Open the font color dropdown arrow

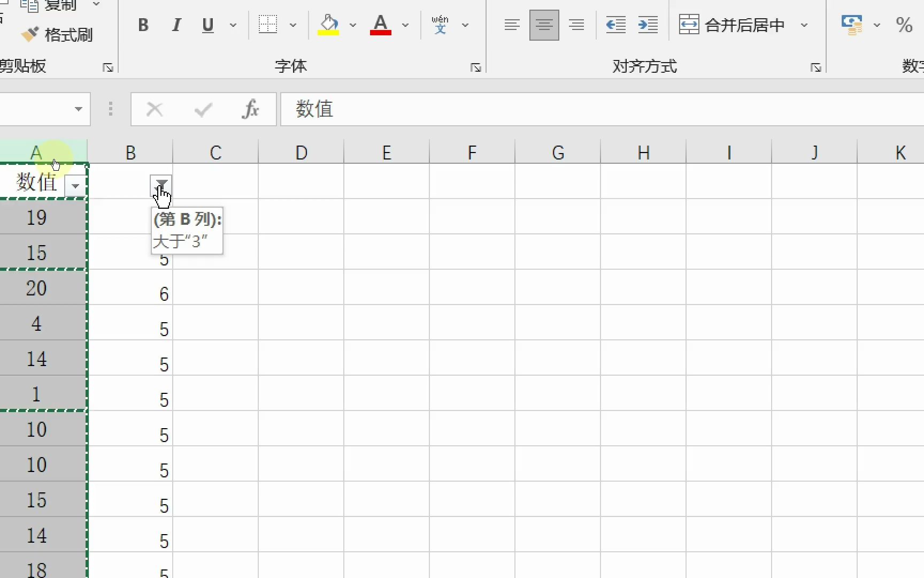(406, 25)
